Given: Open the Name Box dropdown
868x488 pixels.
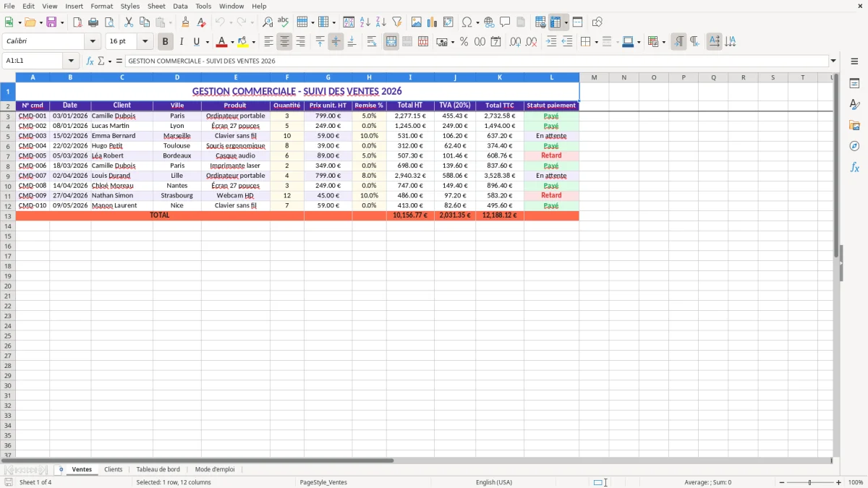Looking at the screenshot, I should point(71,61).
